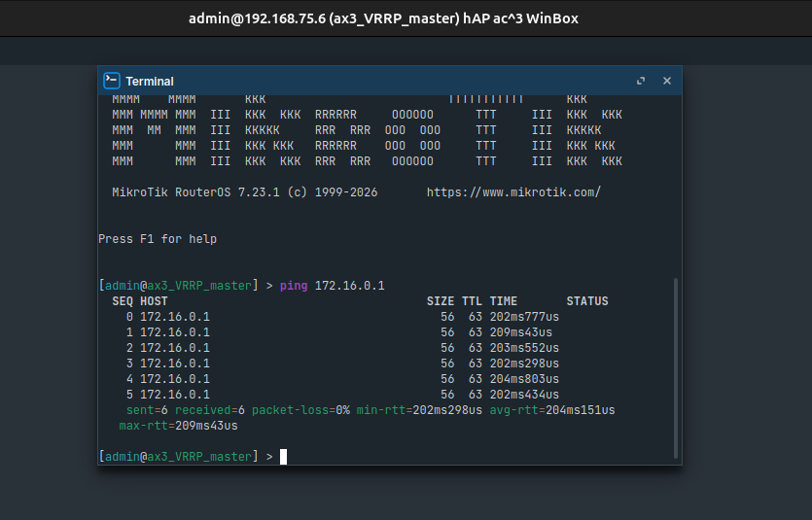
Task: Click the ping result row with 209ms43us
Action: 339,332
